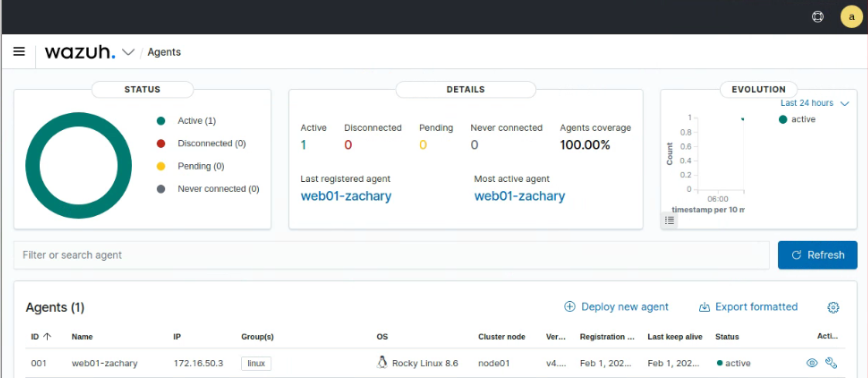The height and width of the screenshot is (378, 868).
Task: Sort by the Status column header
Action: click(727, 336)
